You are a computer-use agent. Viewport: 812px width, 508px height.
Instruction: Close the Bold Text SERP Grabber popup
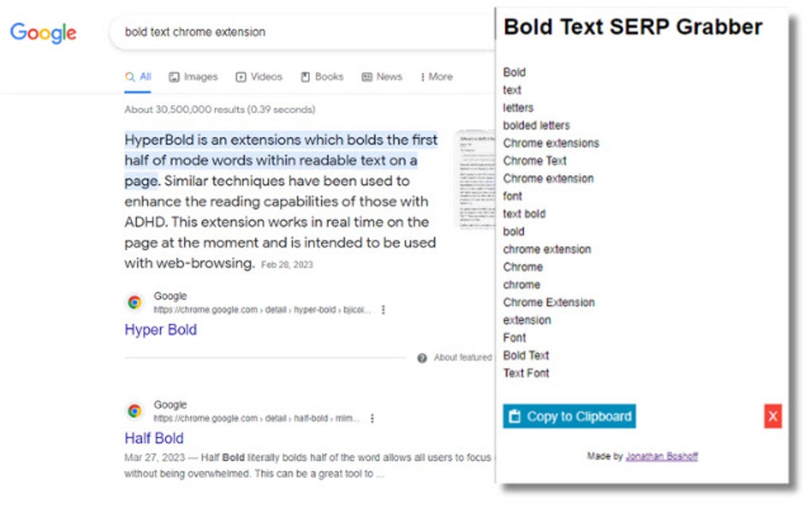coord(771,416)
